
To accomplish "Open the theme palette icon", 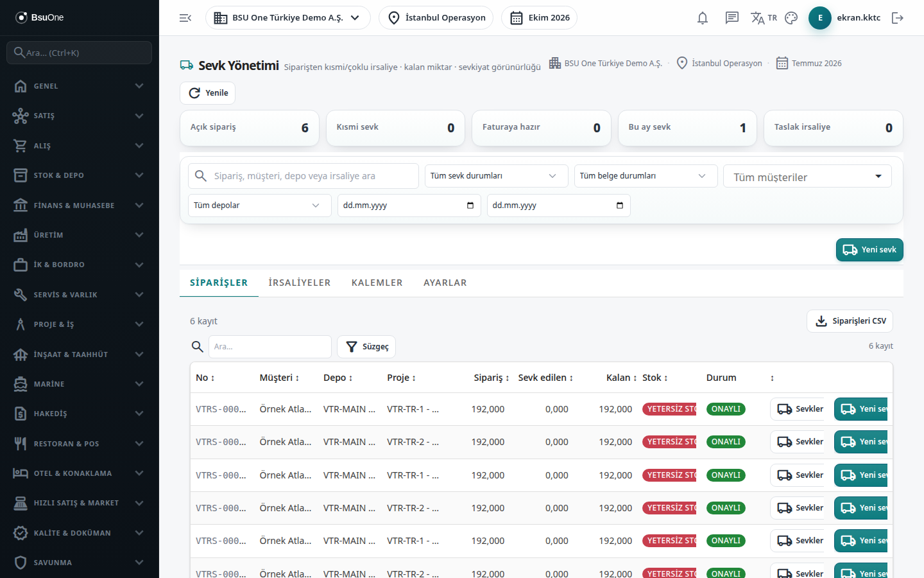I will [791, 18].
